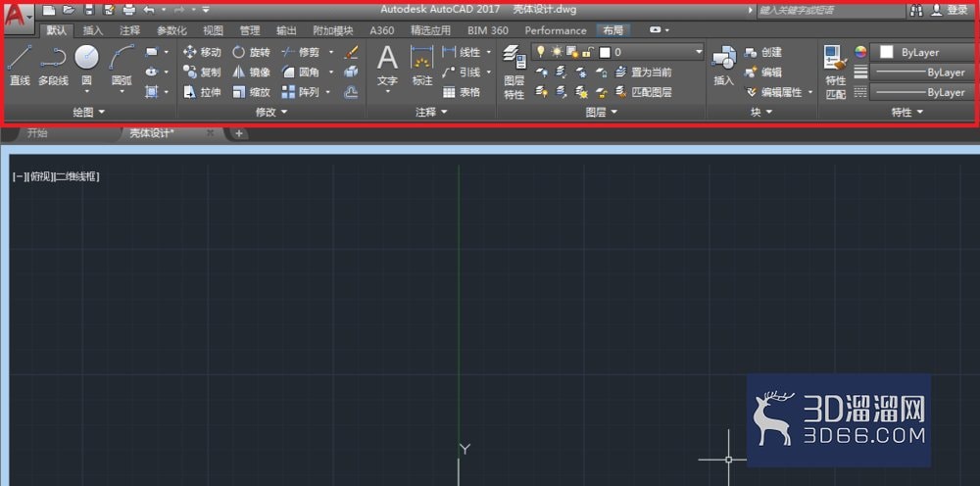Select the 旋转 rotate tool

[251, 53]
